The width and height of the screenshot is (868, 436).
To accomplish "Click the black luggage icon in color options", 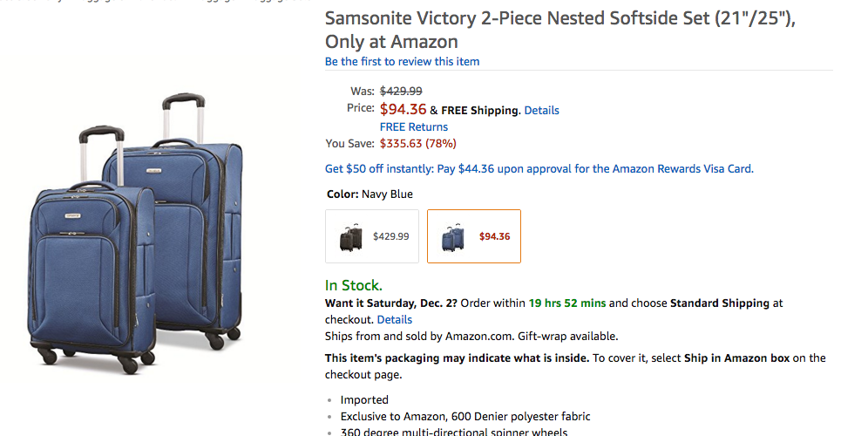I will tap(351, 236).
